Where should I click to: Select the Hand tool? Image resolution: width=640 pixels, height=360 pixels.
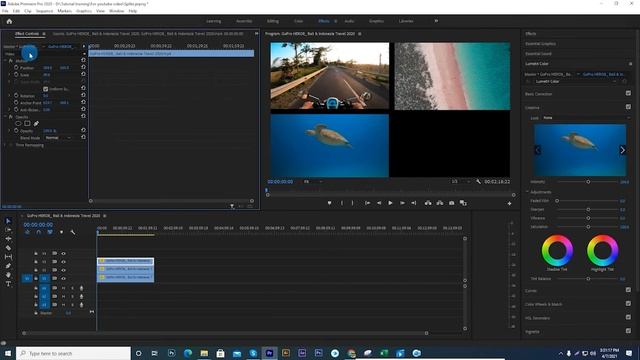[x=8, y=275]
